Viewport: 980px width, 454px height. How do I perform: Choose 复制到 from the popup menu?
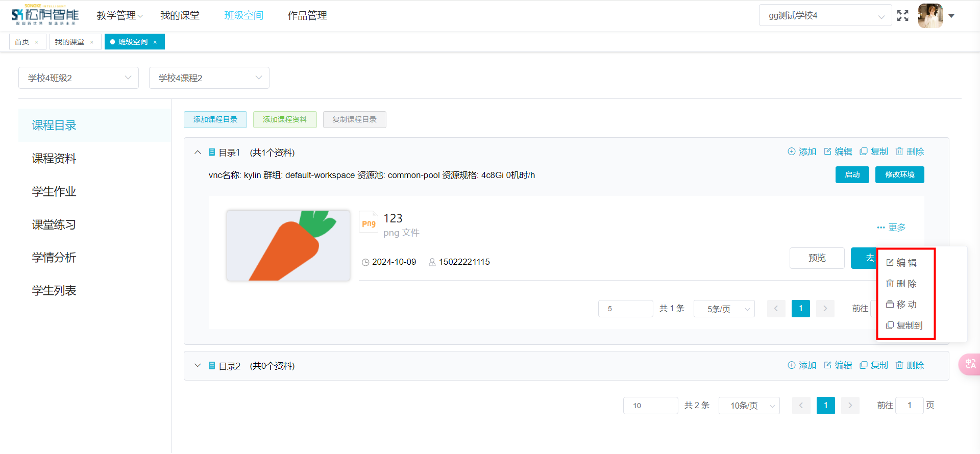point(904,325)
